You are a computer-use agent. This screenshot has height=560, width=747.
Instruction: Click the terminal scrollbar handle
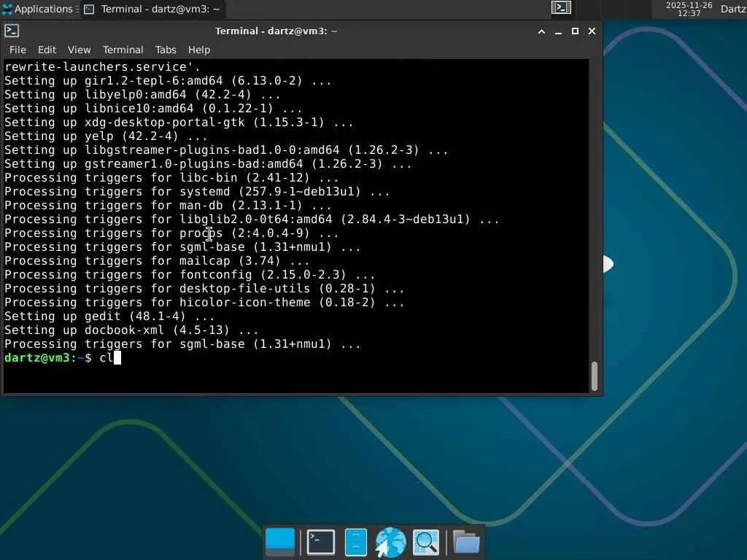pos(594,376)
